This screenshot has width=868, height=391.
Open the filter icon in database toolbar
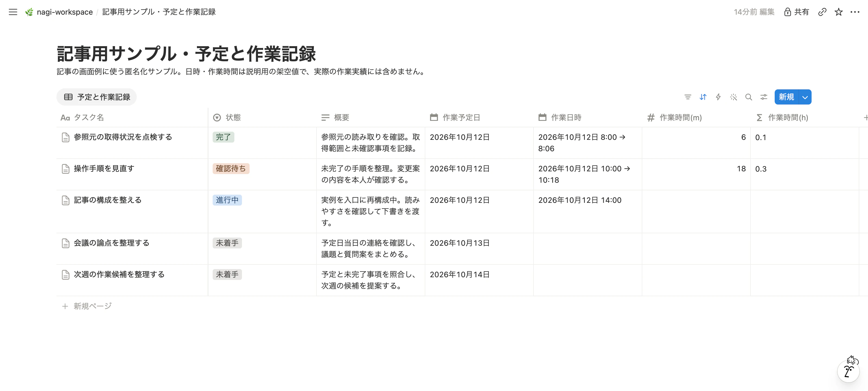688,97
